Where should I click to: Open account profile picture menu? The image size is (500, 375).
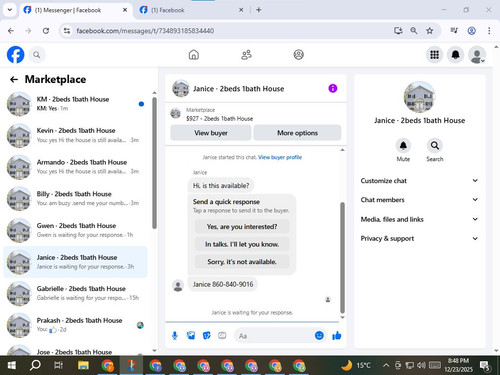pos(477,55)
